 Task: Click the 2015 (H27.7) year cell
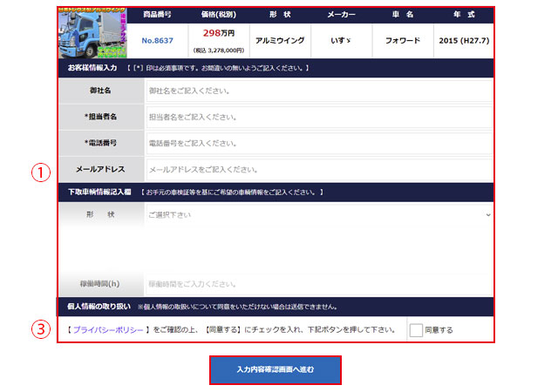[x=466, y=40]
